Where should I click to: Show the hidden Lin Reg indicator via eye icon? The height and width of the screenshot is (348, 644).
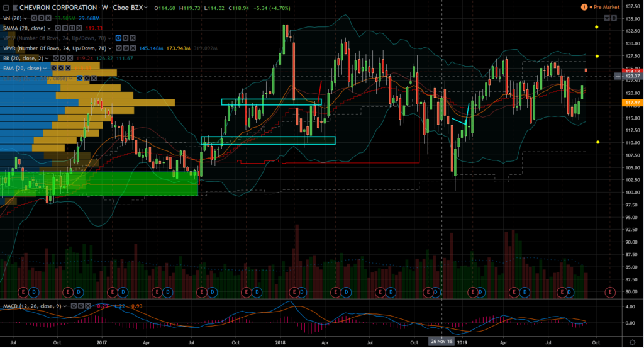(x=80, y=78)
